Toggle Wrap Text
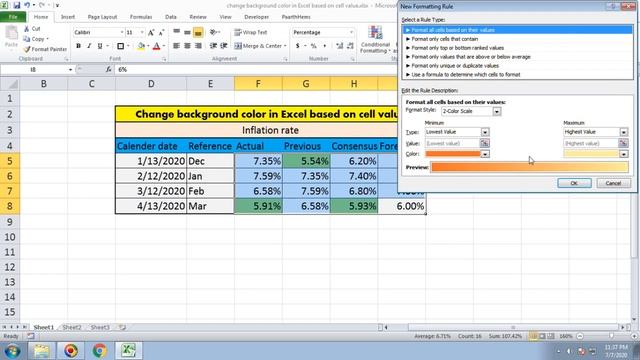Image resolution: width=640 pixels, height=360 pixels. click(251, 32)
